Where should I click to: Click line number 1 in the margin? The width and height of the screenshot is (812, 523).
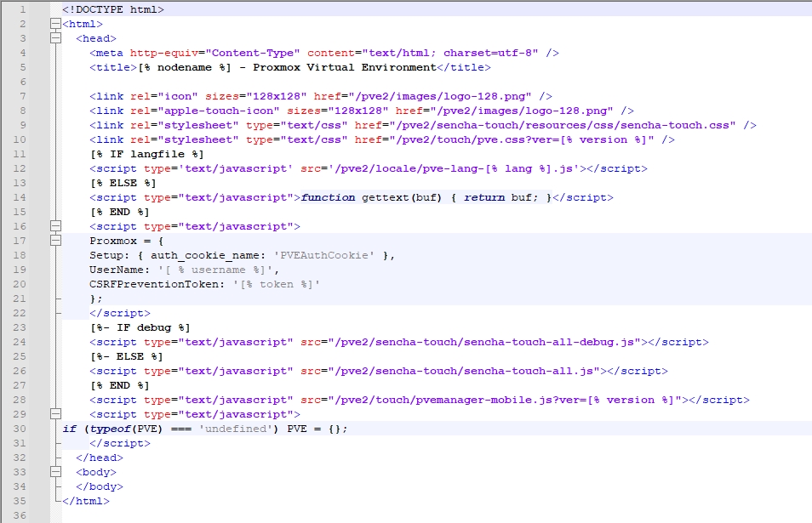coord(23,9)
